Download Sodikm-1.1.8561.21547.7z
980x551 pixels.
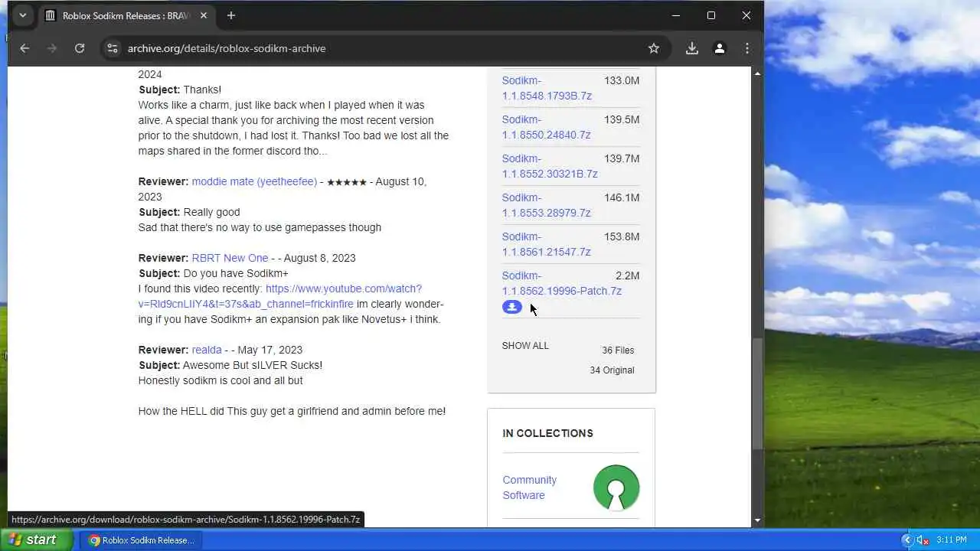[546, 244]
